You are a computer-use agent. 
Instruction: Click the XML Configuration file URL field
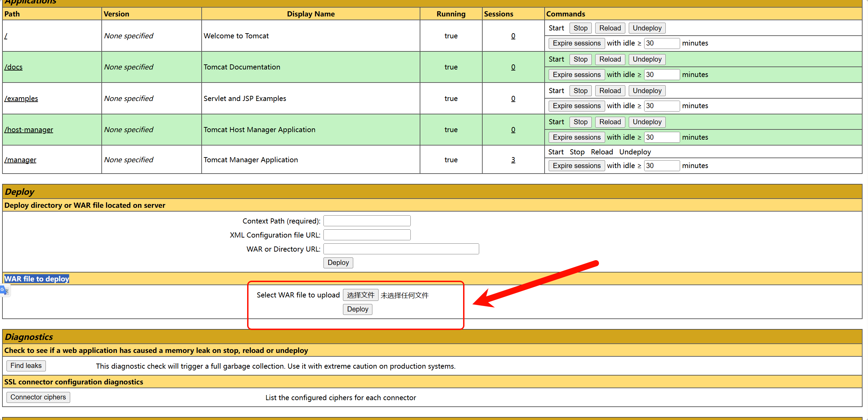pos(367,235)
